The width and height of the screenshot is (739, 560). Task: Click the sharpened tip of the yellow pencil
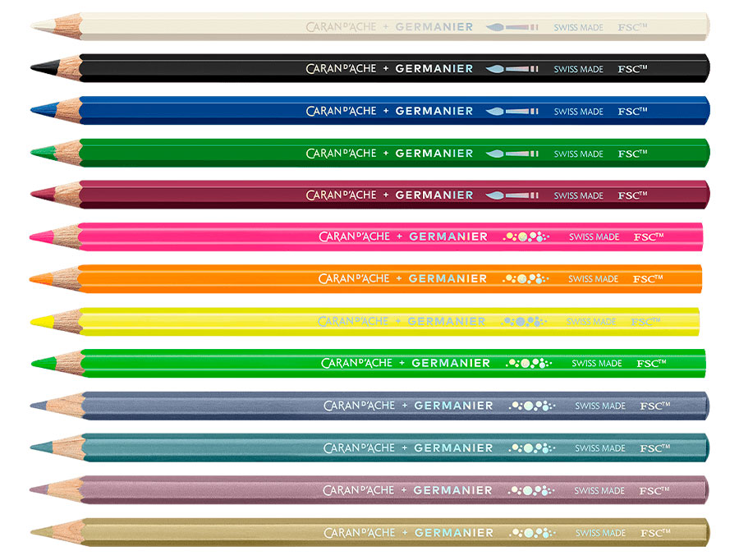44,322
